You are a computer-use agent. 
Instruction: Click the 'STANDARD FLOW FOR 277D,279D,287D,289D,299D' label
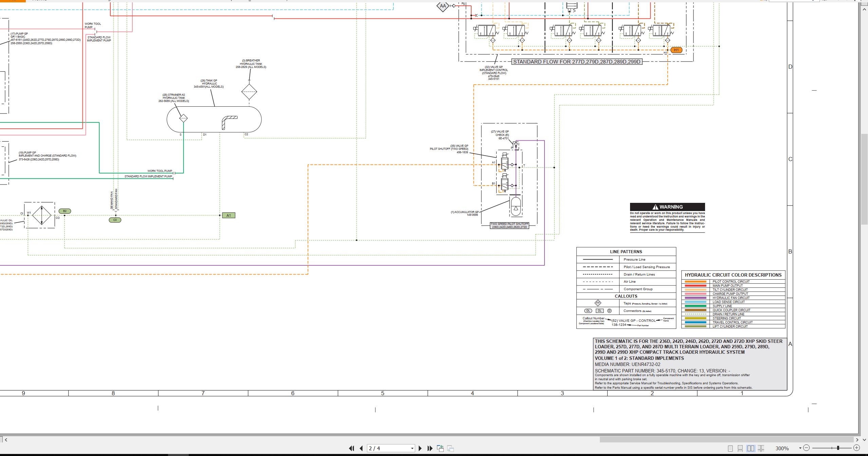pos(577,62)
